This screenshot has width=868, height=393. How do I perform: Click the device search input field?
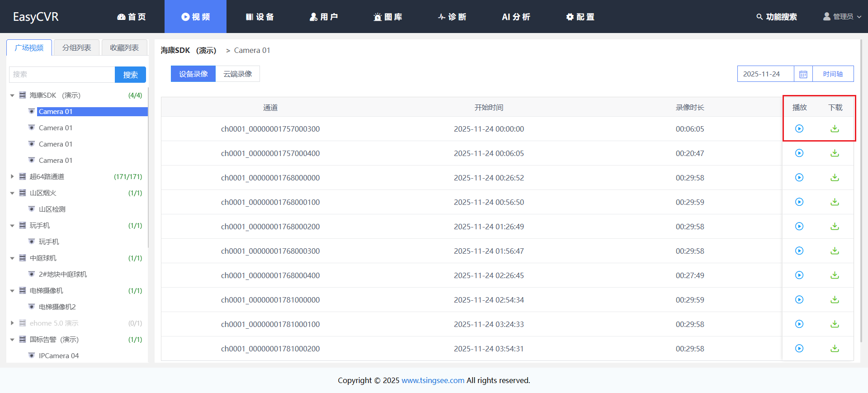coord(62,75)
